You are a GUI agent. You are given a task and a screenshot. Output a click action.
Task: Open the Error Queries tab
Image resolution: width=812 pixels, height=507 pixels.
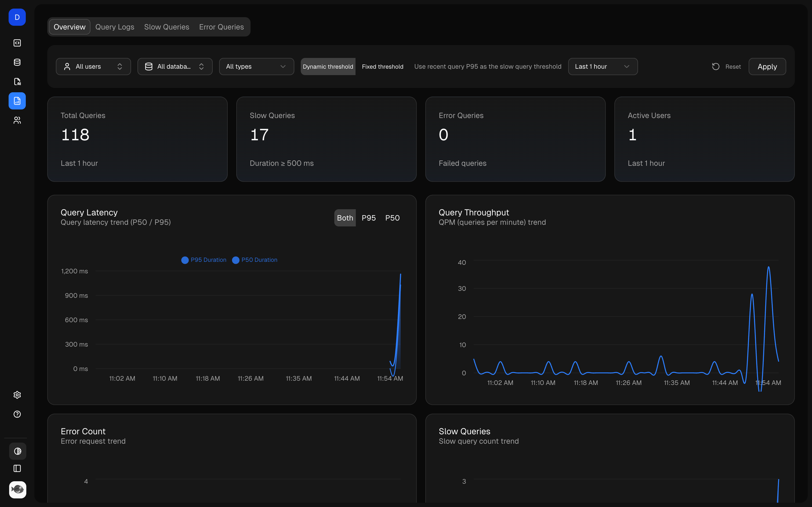pos(222,27)
